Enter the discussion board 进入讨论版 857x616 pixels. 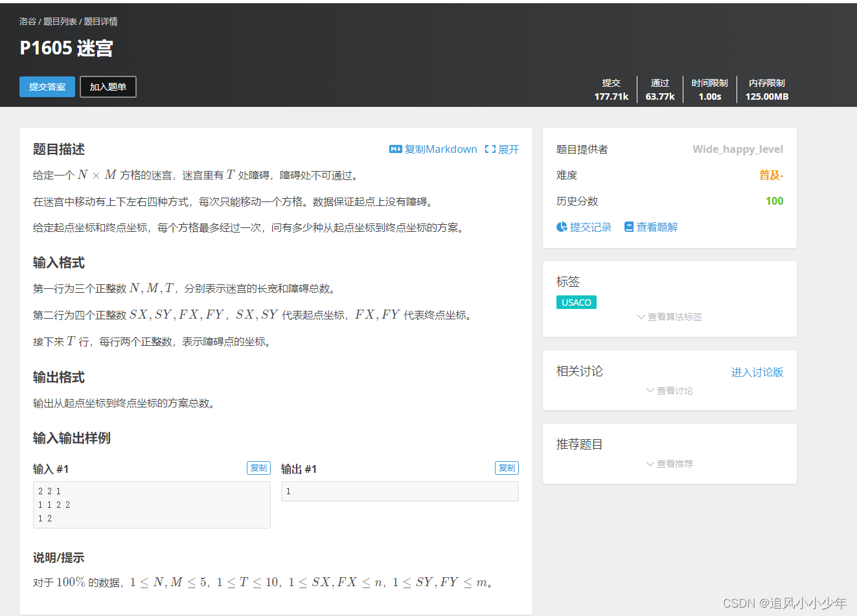pos(757,372)
